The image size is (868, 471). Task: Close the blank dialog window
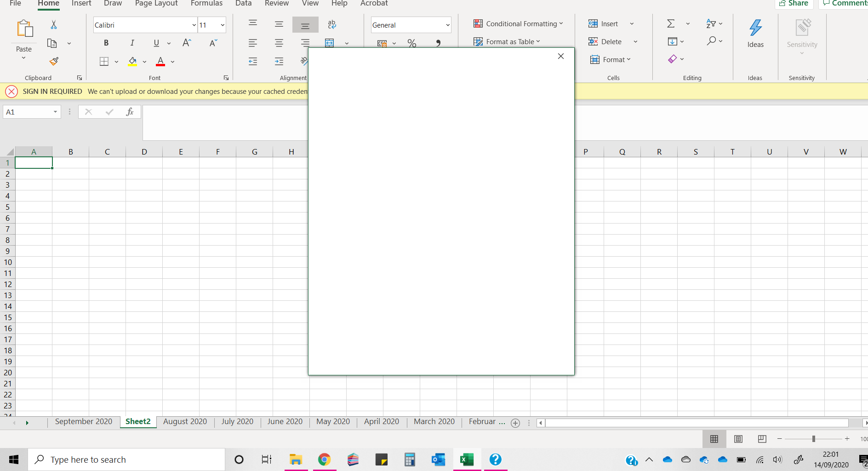(561, 56)
